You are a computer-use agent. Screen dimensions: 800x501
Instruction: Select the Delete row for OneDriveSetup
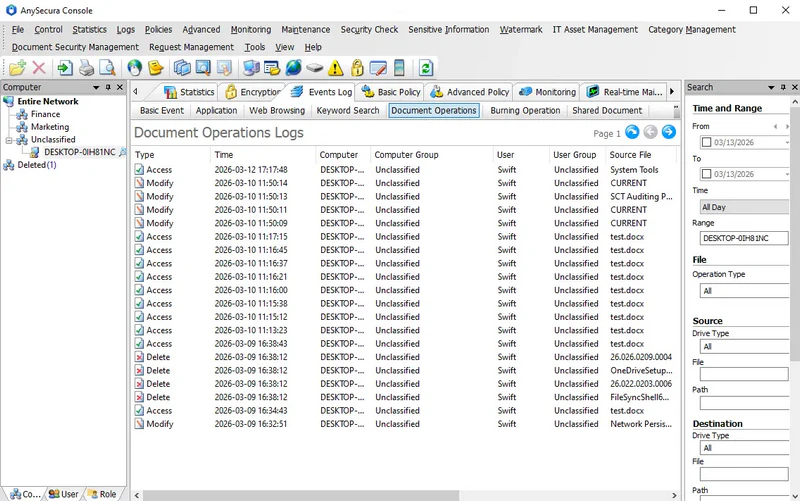405,370
